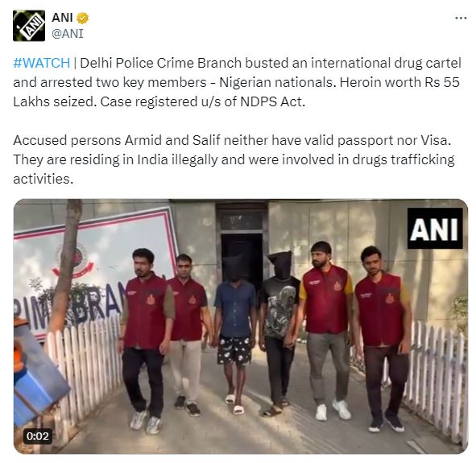Image resolution: width=476 pixels, height=463 pixels.
Task: Click the ANI watermark logo in the video
Action: (x=435, y=228)
